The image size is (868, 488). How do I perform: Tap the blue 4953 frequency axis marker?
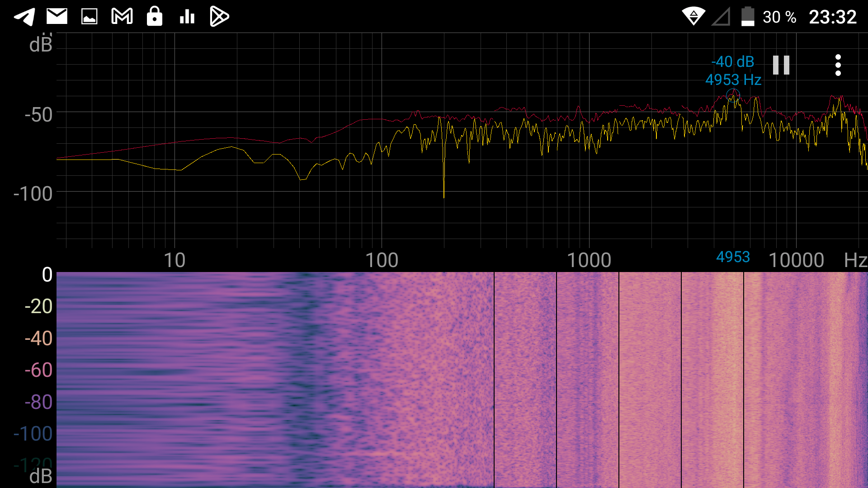pyautogui.click(x=733, y=257)
